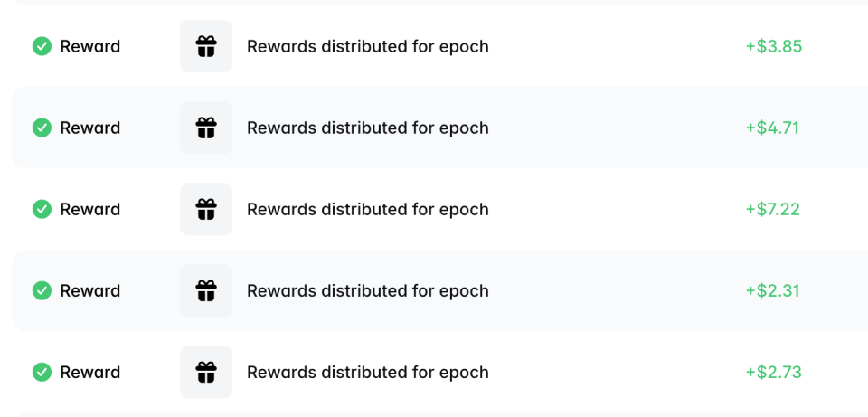Click the gift icon in the +$2.73 row

pos(206,372)
